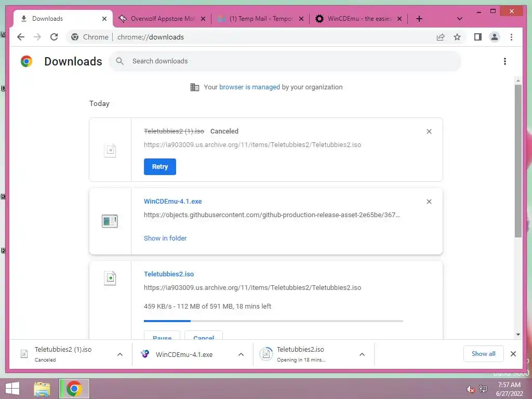The width and height of the screenshot is (532, 399).
Task: Open the Downloads page more actions menu
Action: [x=505, y=61]
